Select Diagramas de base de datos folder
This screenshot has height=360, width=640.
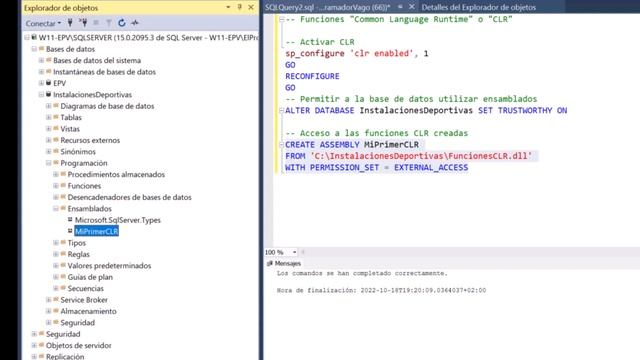[107, 106]
